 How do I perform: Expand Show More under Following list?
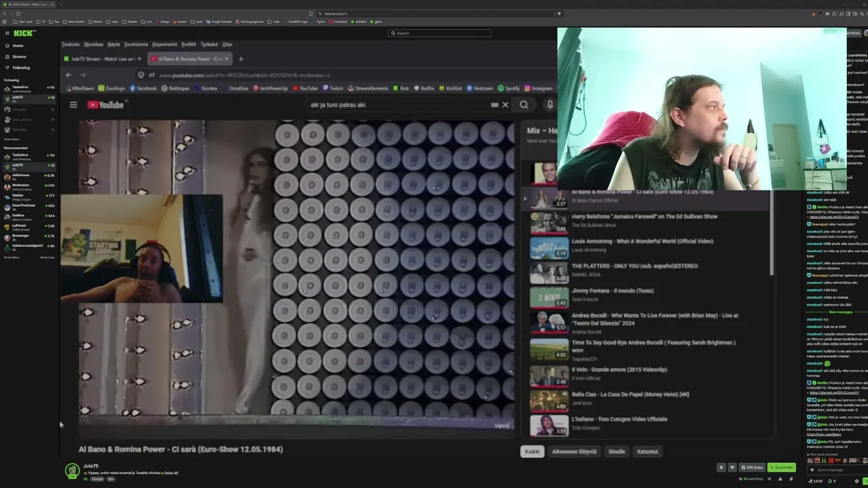[x=12, y=139]
